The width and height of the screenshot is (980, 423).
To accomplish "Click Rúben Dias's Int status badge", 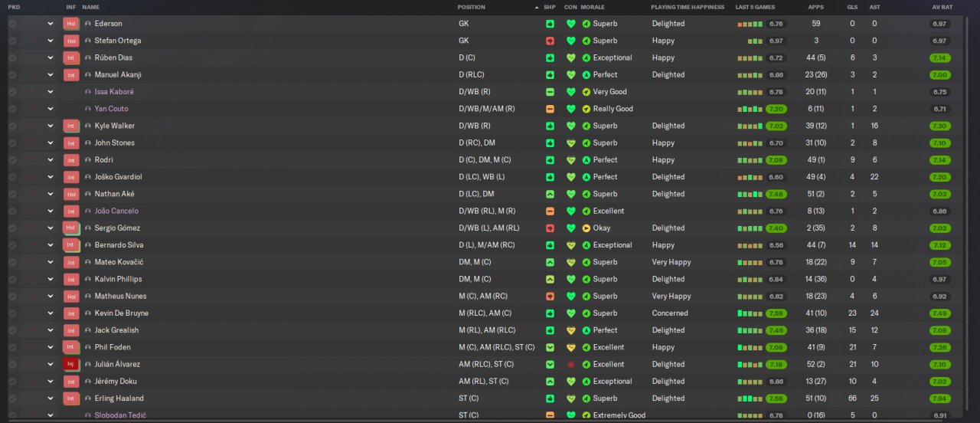I will tap(71, 57).
